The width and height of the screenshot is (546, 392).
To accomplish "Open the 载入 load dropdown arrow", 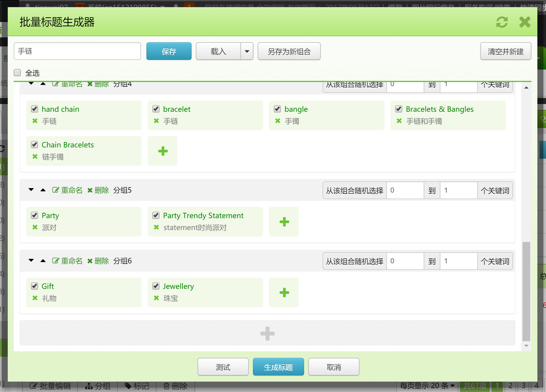I will [247, 51].
